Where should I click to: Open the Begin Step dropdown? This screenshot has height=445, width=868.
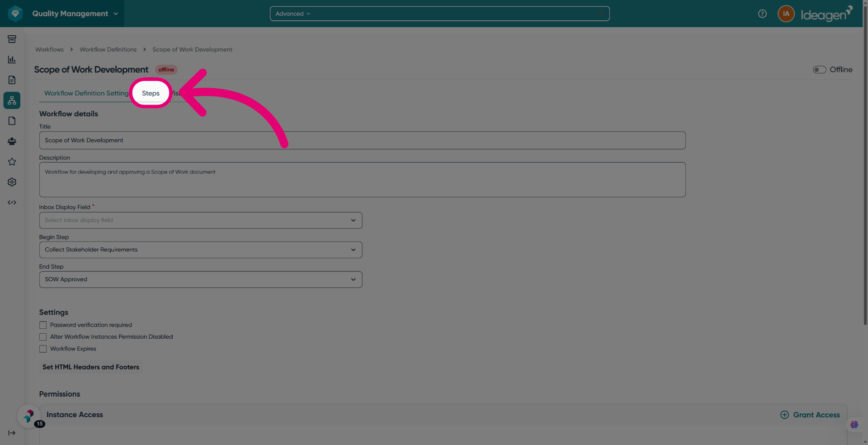coord(201,250)
